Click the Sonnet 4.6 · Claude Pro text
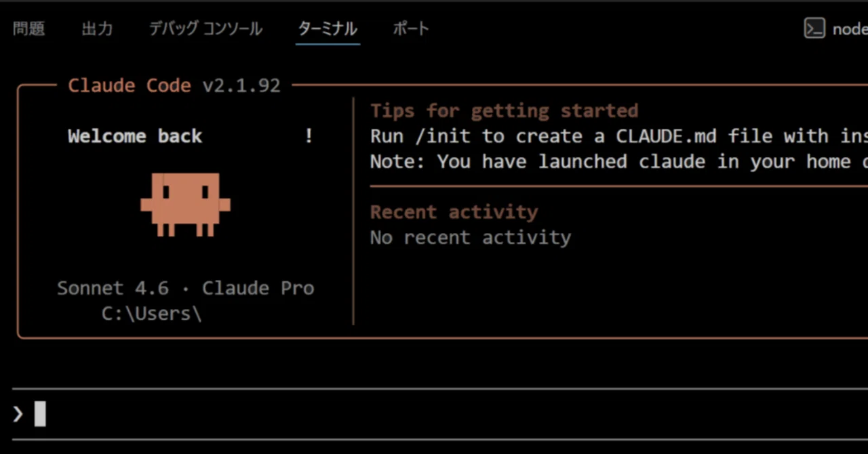Viewport: 868px width, 454px height. [x=185, y=288]
